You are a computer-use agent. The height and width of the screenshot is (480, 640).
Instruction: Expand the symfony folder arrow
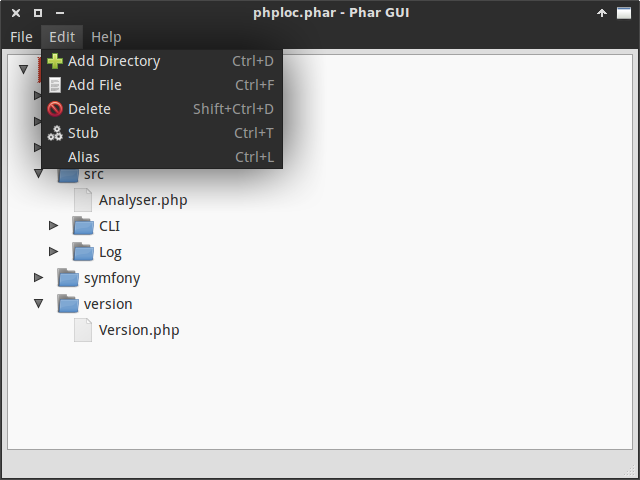click(x=38, y=278)
